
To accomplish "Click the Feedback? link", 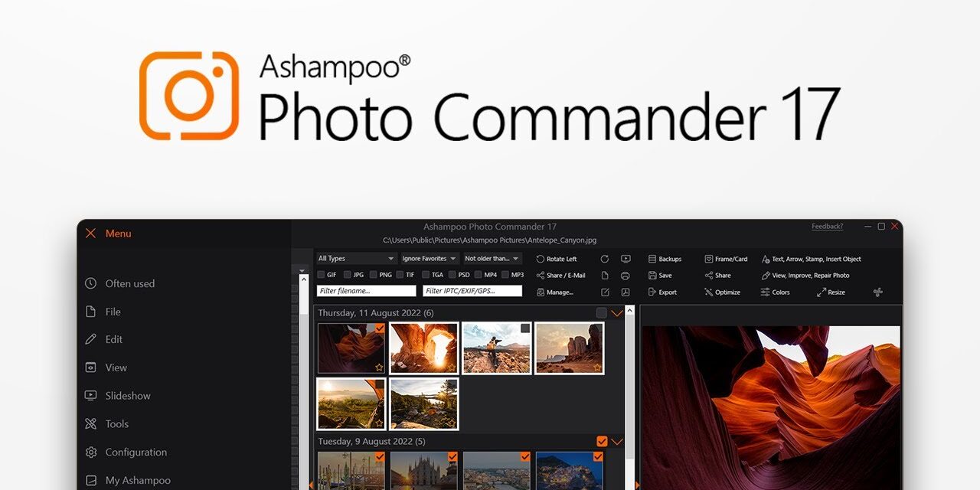I will (x=827, y=227).
